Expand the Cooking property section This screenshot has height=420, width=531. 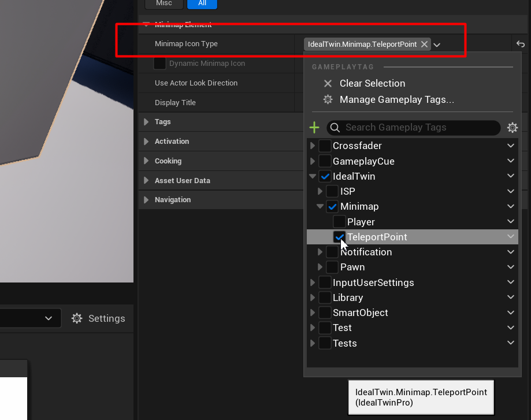pyautogui.click(x=146, y=161)
